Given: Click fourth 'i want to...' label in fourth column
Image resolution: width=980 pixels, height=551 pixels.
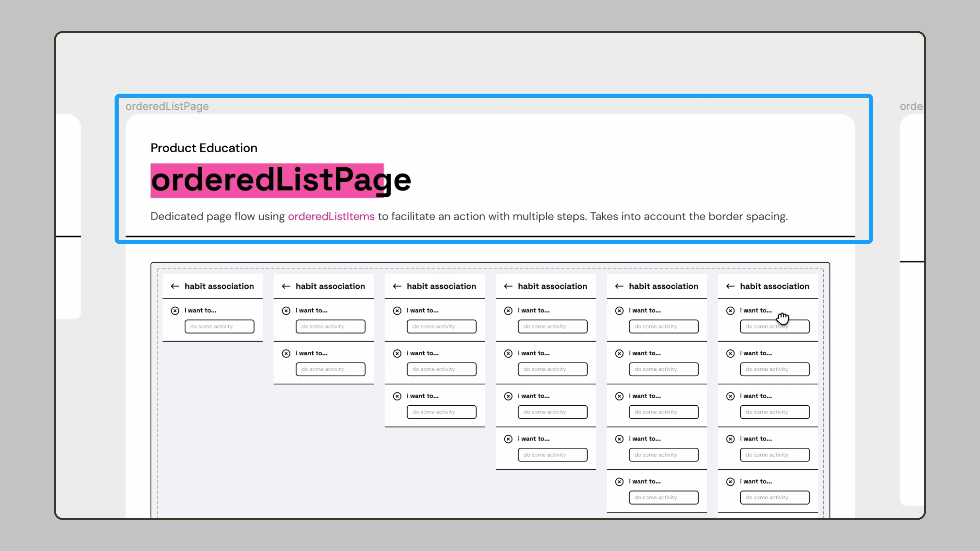Looking at the screenshot, I should [534, 439].
